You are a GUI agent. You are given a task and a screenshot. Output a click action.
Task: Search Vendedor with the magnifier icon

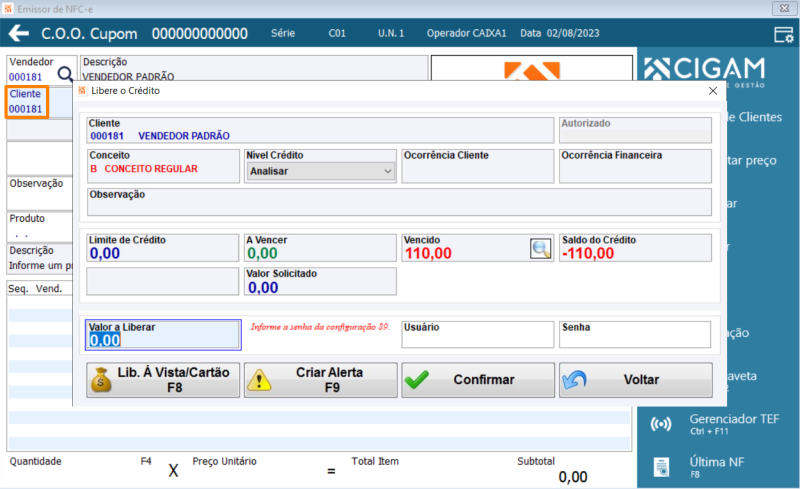65,75
